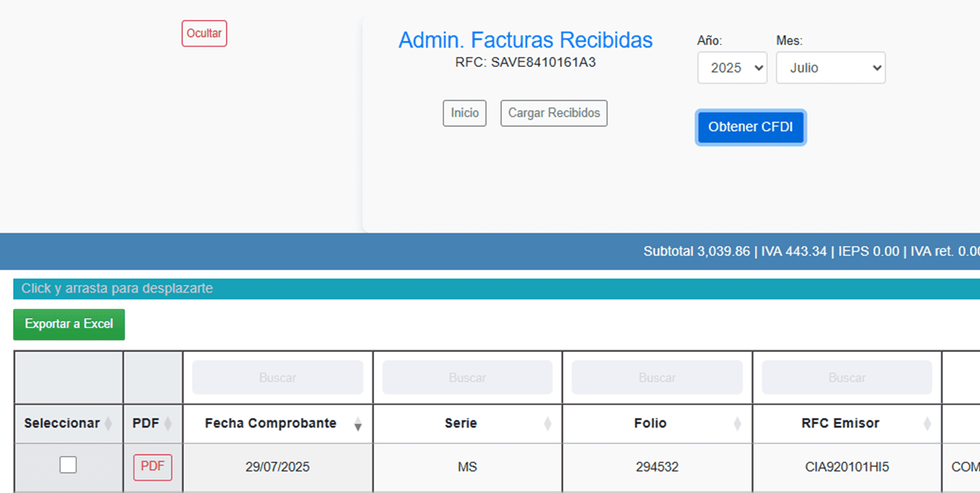Sort the Seleccionar column with its arrow
The image size is (980, 493).
pos(108,424)
